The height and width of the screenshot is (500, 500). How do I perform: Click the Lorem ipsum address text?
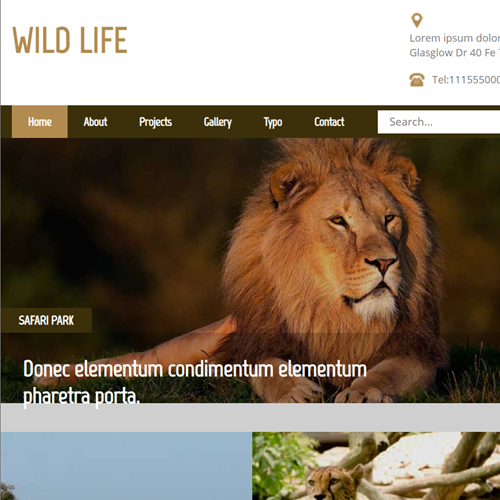(455, 38)
